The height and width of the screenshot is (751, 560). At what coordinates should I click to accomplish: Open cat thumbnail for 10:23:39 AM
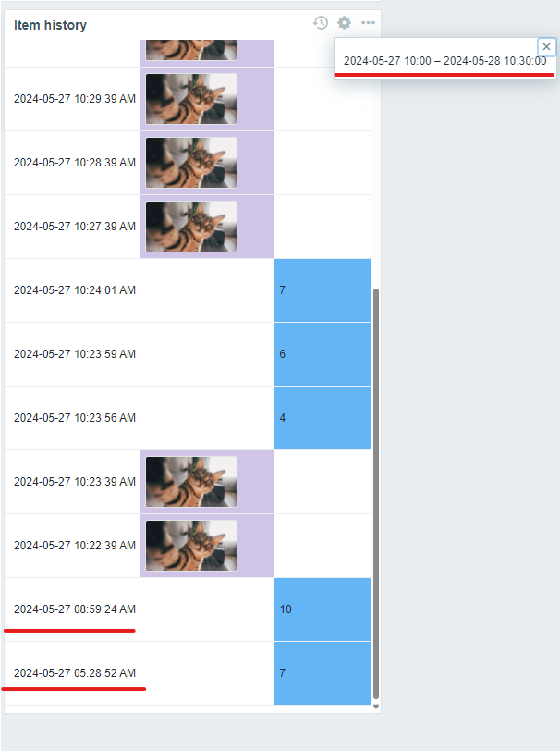(191, 481)
